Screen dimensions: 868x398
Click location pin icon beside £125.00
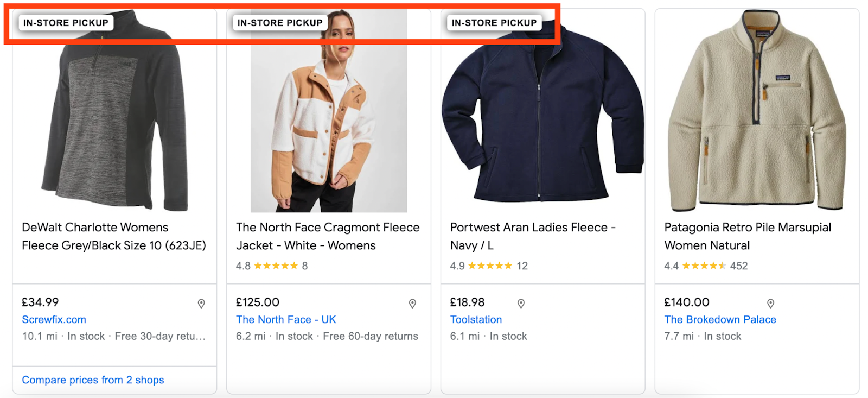(412, 304)
